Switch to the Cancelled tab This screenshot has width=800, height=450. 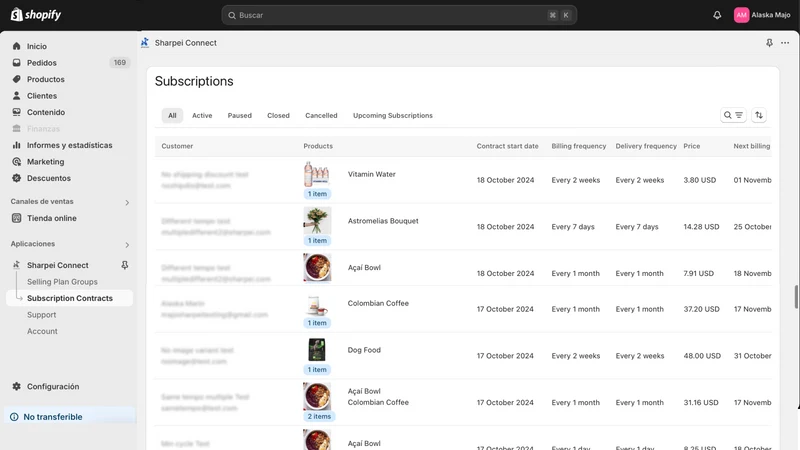tap(321, 115)
